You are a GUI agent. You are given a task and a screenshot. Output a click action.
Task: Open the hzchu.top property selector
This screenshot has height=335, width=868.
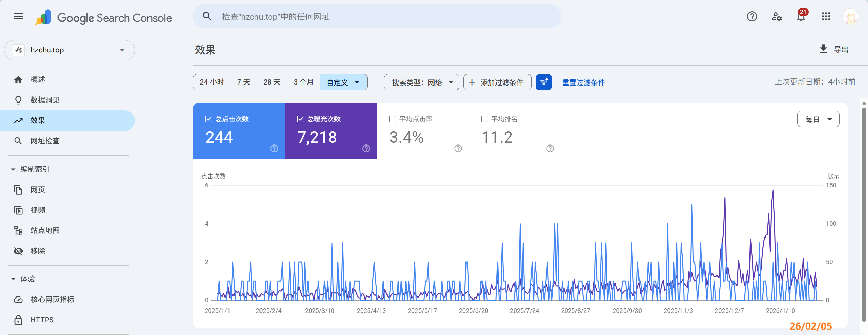click(x=69, y=50)
